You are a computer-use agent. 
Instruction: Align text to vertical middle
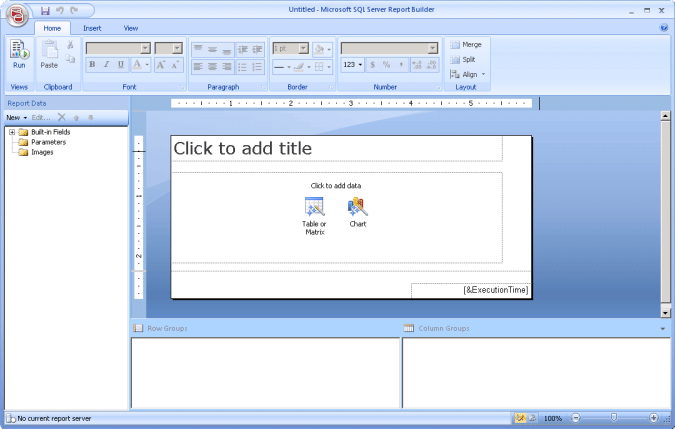click(x=213, y=49)
